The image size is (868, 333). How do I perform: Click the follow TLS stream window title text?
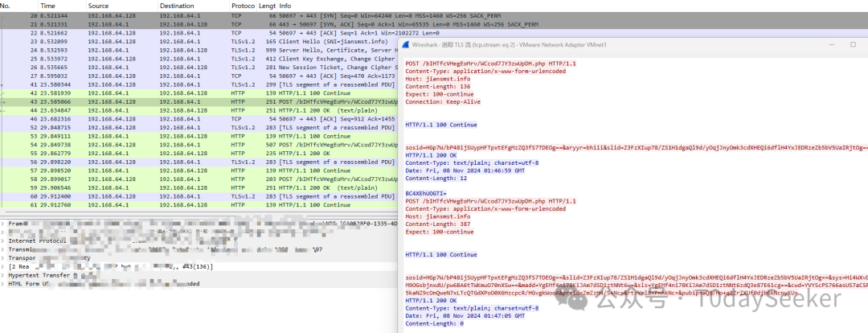(508, 44)
